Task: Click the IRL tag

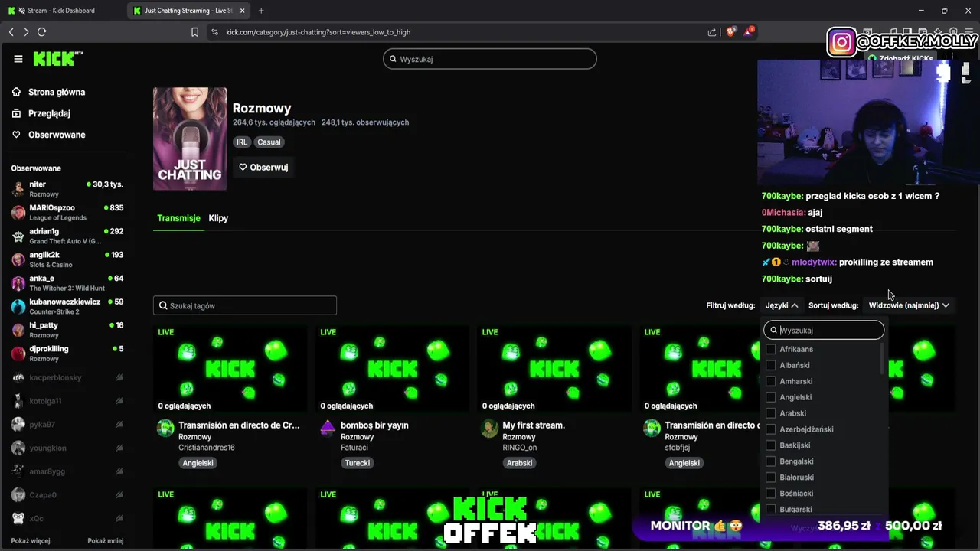Action: (x=242, y=142)
